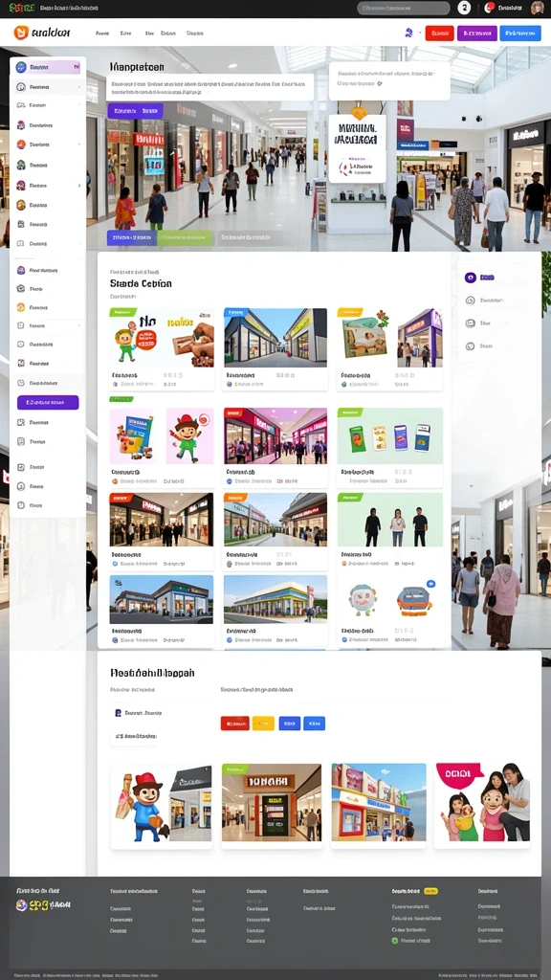Image resolution: width=551 pixels, height=980 pixels.
Task: Click the purple flower icon beside the red button
Action: pos(408,33)
